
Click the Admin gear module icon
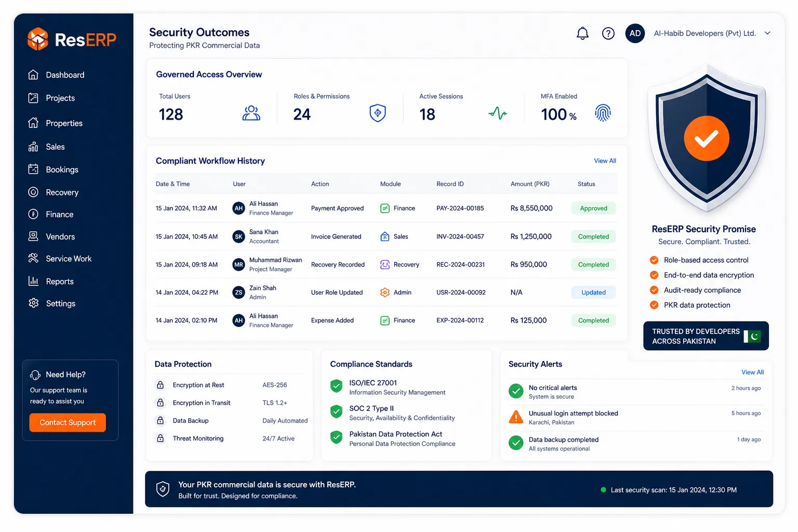(x=385, y=292)
